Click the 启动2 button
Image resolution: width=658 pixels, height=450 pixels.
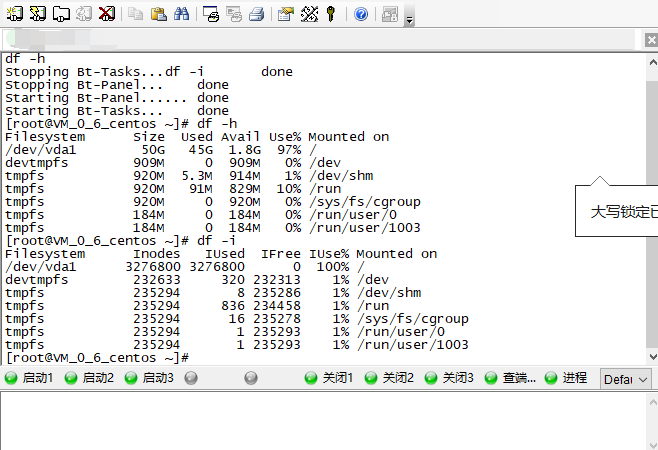[89, 378]
